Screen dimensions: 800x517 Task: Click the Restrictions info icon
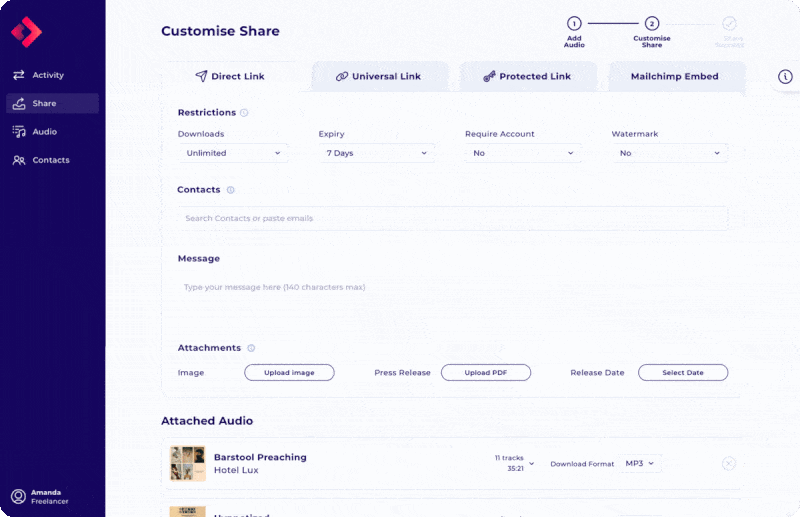(x=244, y=113)
